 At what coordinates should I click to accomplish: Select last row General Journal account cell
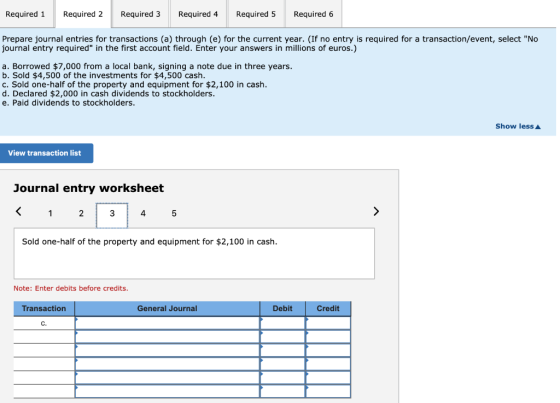tap(167, 391)
